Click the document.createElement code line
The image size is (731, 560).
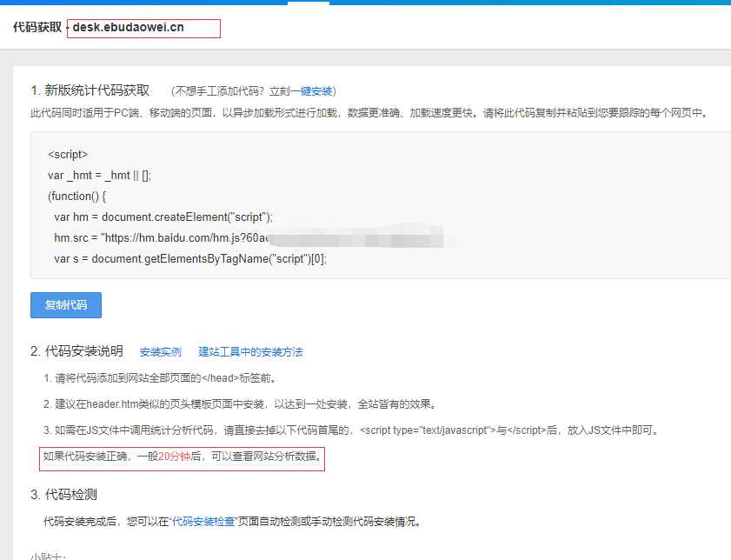(x=163, y=217)
